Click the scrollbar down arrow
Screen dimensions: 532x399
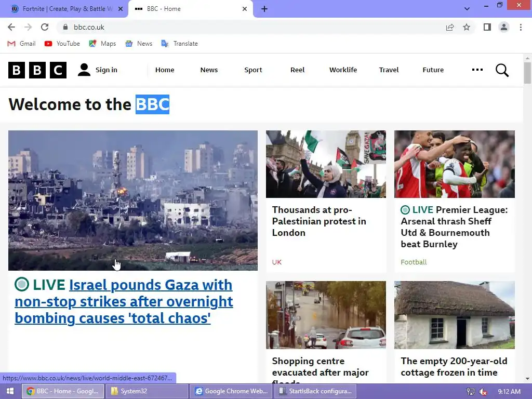click(527, 379)
